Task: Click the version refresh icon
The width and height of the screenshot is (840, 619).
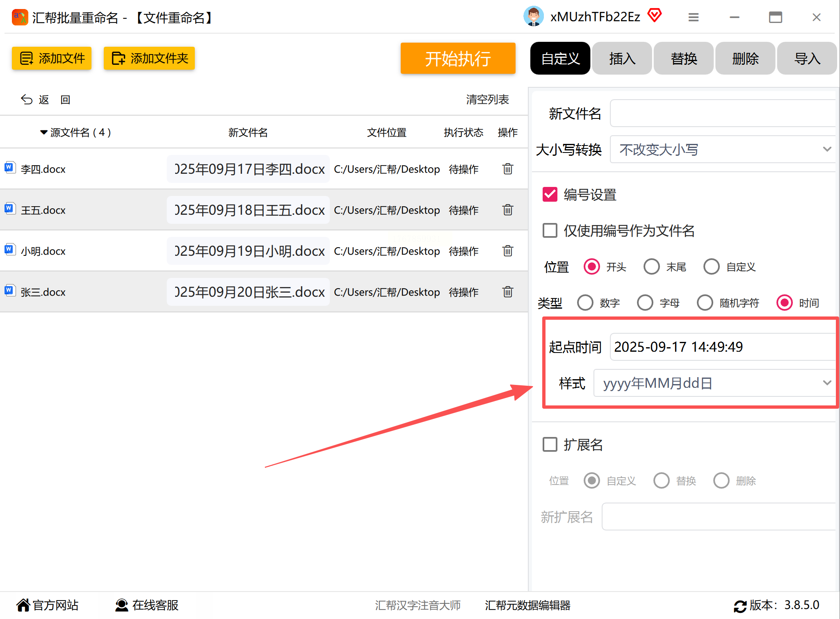Action: [740, 606]
